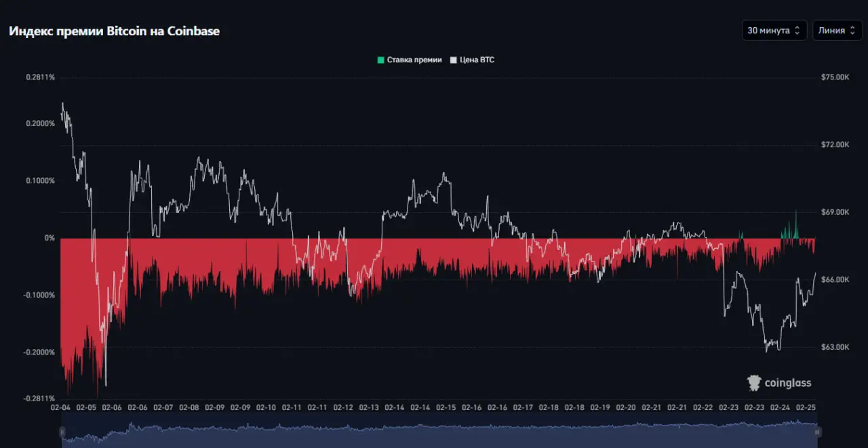Click the 02-13 date label
This screenshot has width=868, height=448.
tap(369, 408)
